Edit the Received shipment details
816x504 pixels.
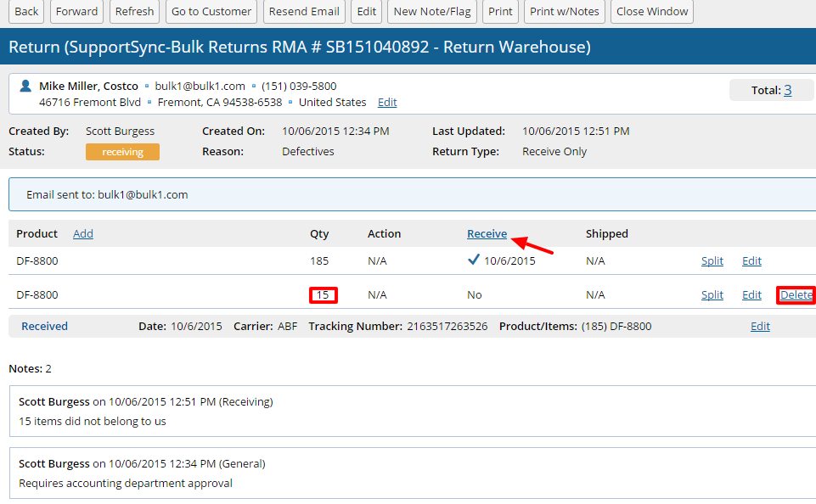pyautogui.click(x=760, y=326)
